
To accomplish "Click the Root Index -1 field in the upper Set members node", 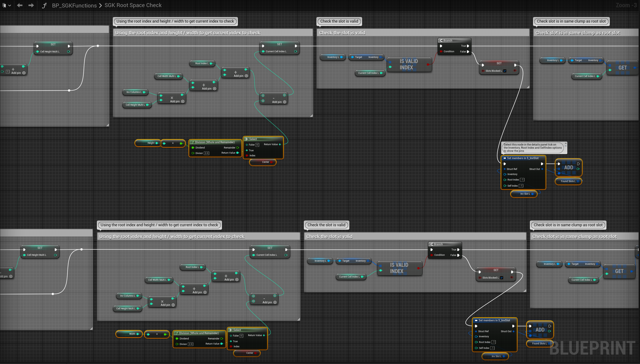I will 522,180.
